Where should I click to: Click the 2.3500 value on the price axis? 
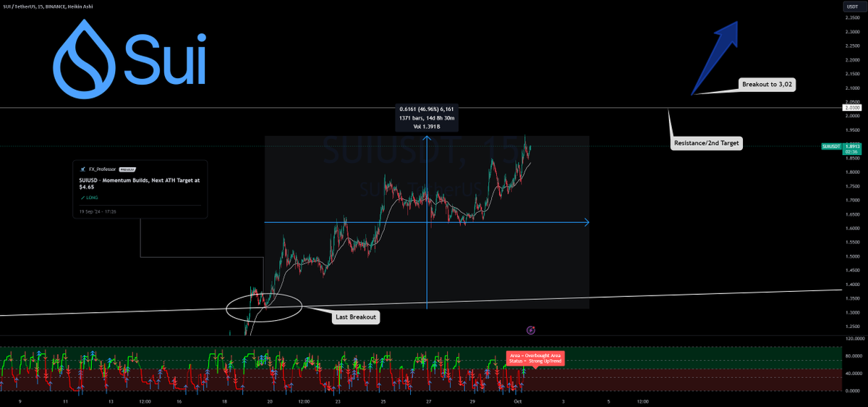851,19
